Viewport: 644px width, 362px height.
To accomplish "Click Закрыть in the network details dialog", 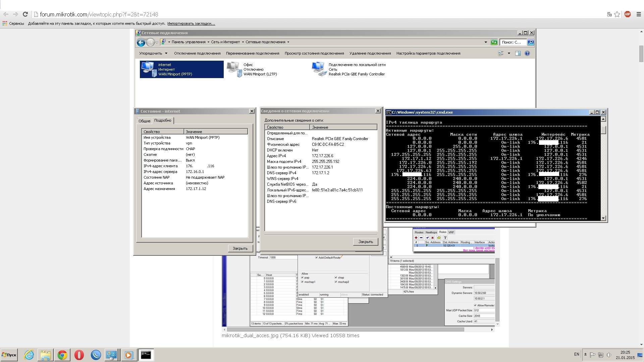I will 366,242.
